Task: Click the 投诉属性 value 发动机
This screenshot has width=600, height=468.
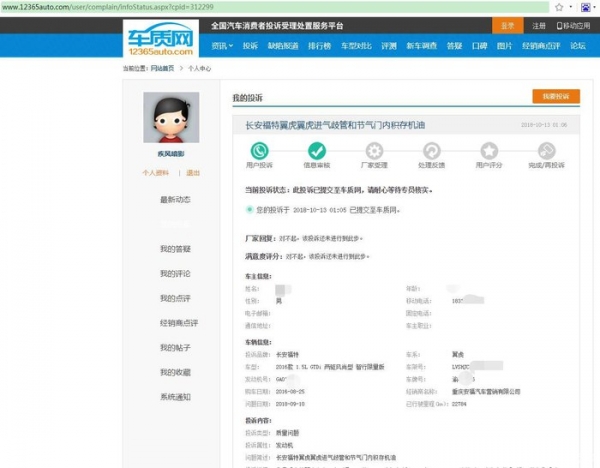Action: click(x=284, y=445)
